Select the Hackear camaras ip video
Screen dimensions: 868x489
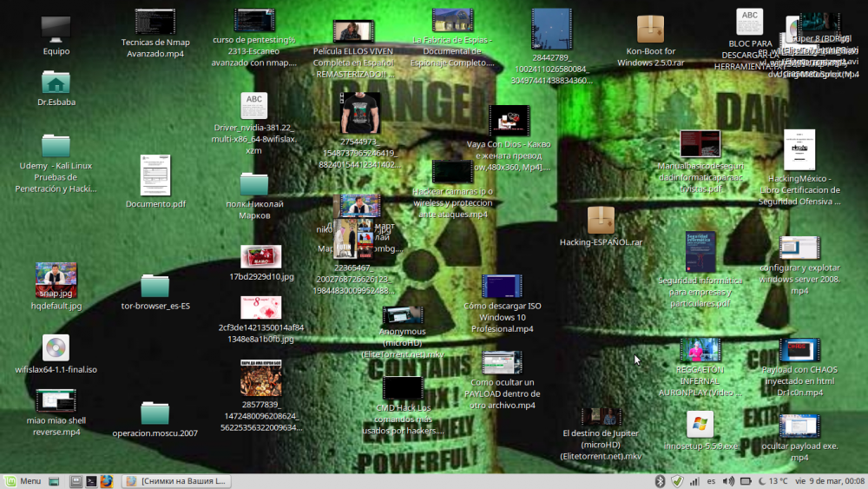[452, 172]
